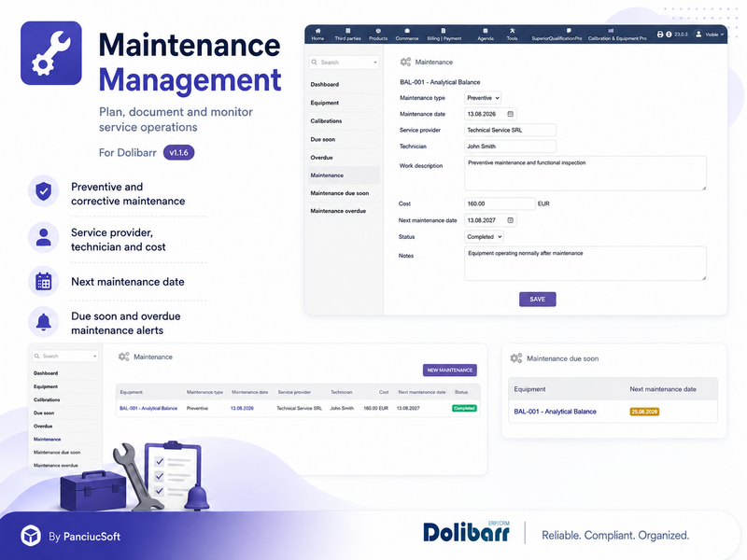Open BAL-001 link in due soon panel
Image resolution: width=747 pixels, height=560 pixels.
click(x=555, y=412)
